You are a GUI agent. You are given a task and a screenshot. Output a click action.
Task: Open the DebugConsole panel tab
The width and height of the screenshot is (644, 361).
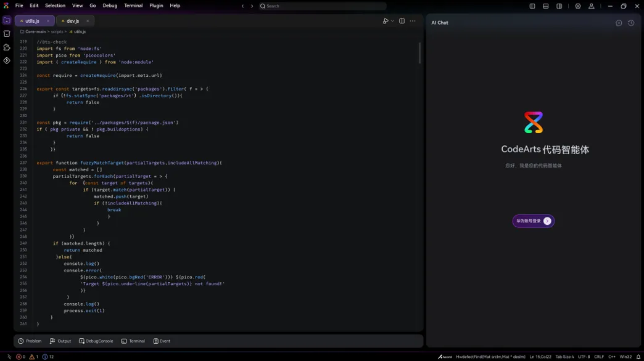coord(96,341)
